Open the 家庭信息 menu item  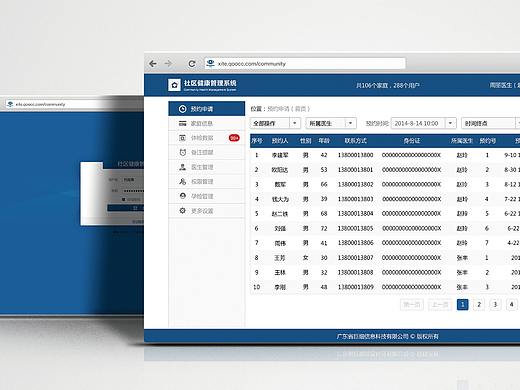(x=207, y=123)
